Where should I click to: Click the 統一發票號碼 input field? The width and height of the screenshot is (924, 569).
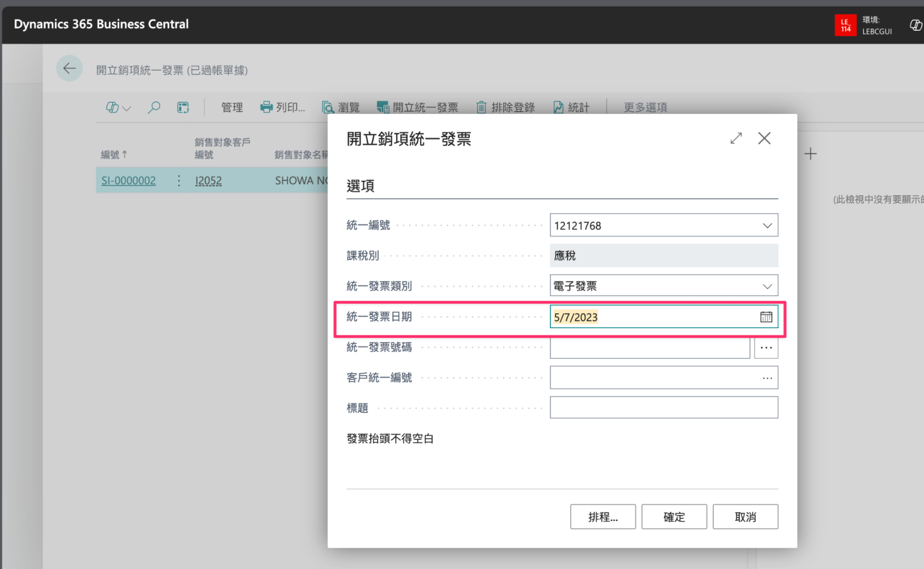click(x=650, y=347)
